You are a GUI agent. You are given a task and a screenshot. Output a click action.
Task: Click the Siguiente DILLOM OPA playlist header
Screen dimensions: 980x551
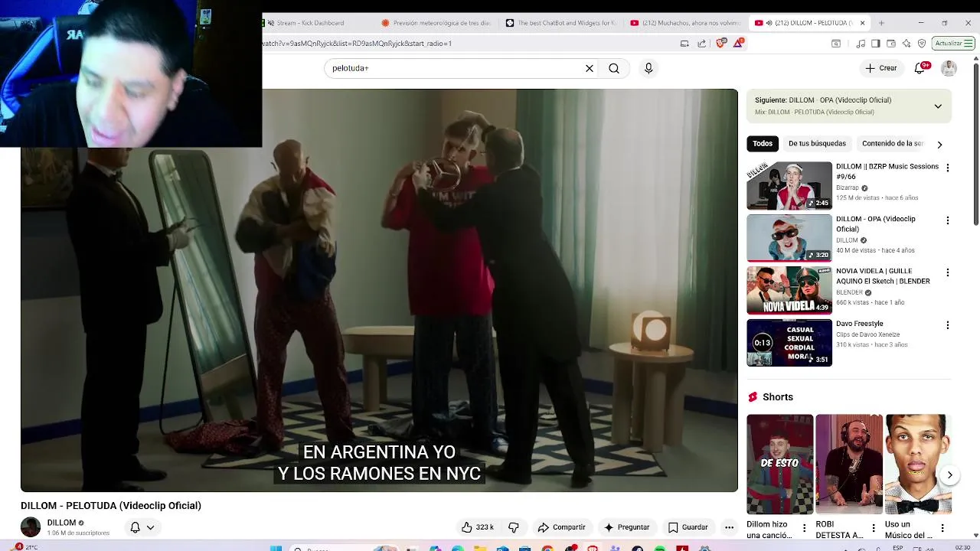849,106
